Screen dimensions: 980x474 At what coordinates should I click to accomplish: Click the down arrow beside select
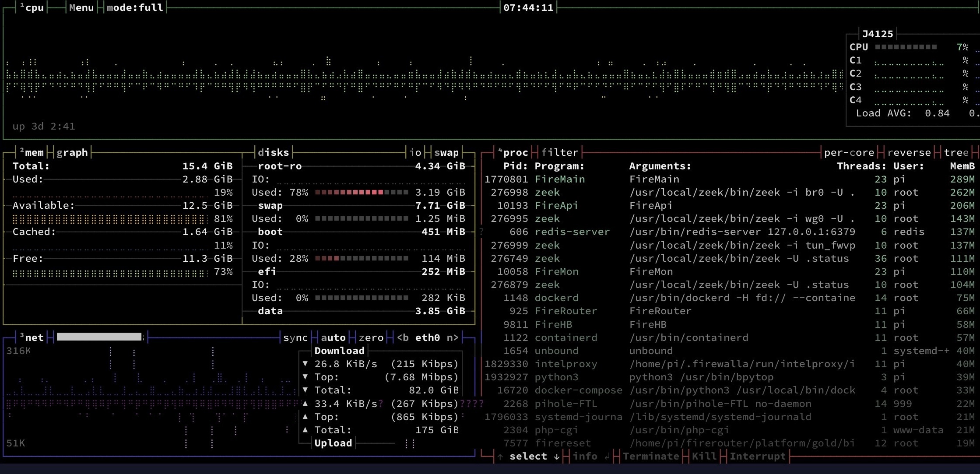click(557, 456)
